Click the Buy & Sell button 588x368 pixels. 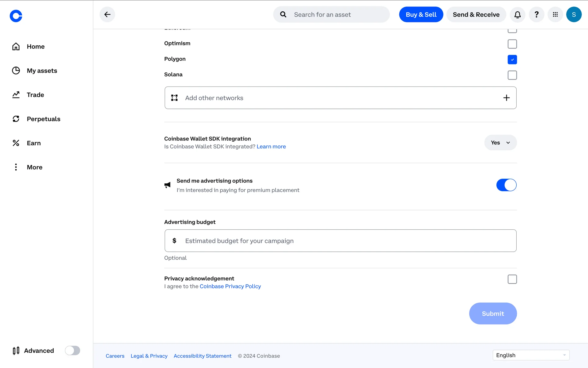pyautogui.click(x=421, y=14)
